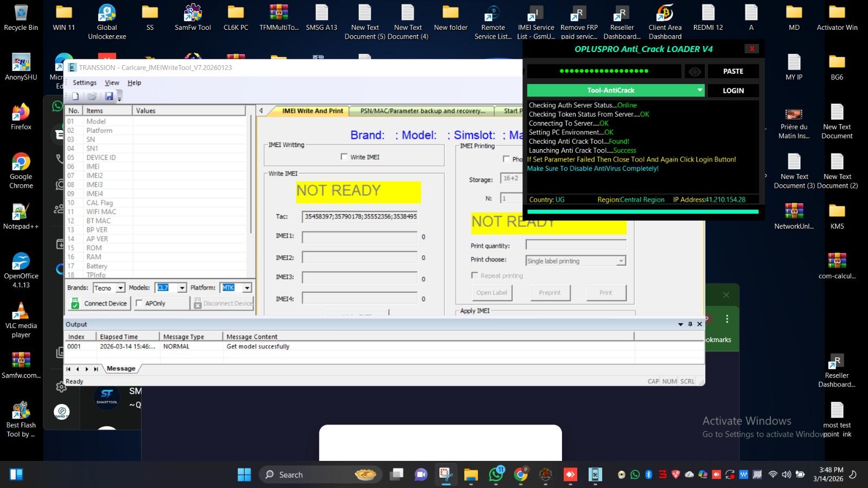Screen dimensions: 868x488
Task: Open WhatsApp from the taskbar
Action: coord(495,474)
